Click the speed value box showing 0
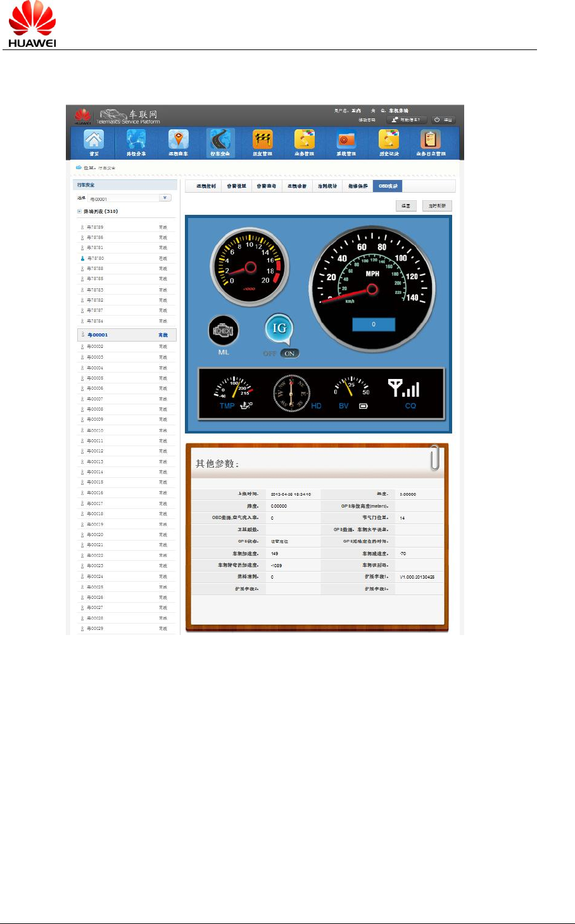The image size is (575, 924). click(x=374, y=324)
